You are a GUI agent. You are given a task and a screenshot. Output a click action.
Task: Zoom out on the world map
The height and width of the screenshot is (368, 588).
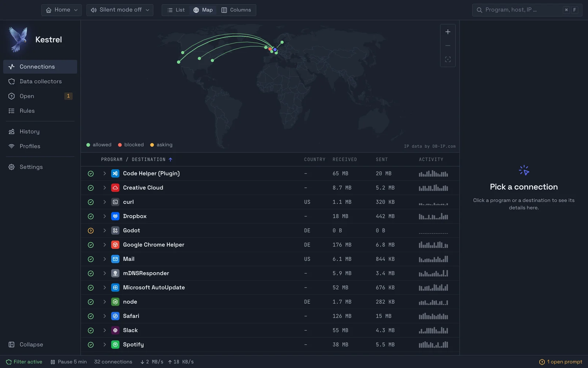(448, 46)
